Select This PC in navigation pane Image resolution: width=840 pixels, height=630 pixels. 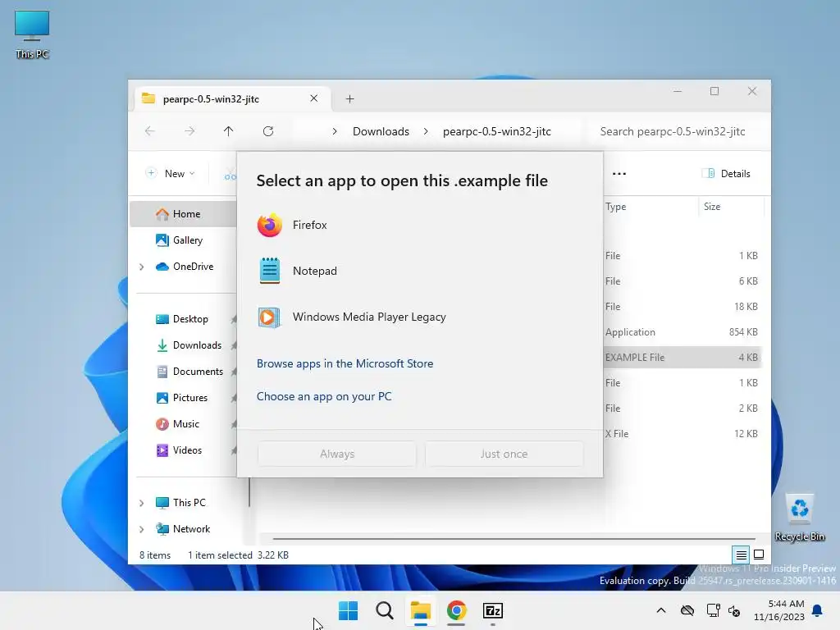[183, 503]
